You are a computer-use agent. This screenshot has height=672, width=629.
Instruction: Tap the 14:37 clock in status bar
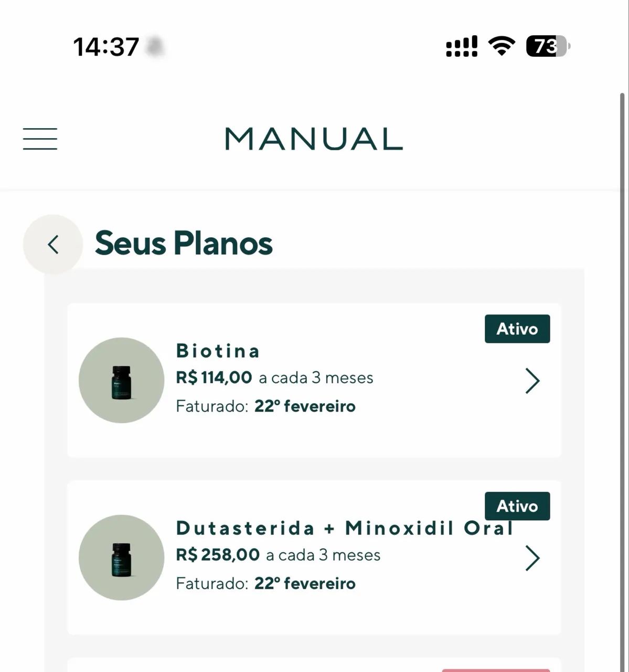click(x=106, y=47)
